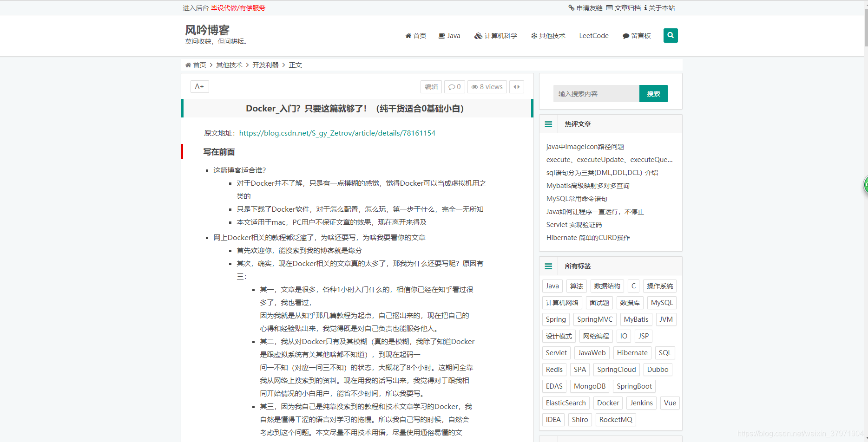Screen dimensions: 868x442
Task: Select the Redis tag
Action: [x=554, y=370]
